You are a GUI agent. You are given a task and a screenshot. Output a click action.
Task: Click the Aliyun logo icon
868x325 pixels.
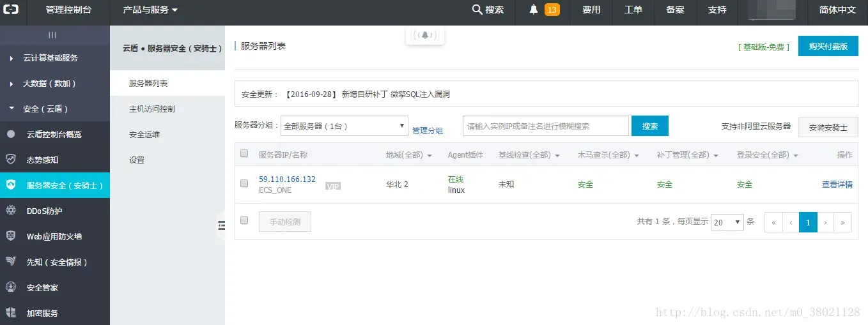coord(12,10)
